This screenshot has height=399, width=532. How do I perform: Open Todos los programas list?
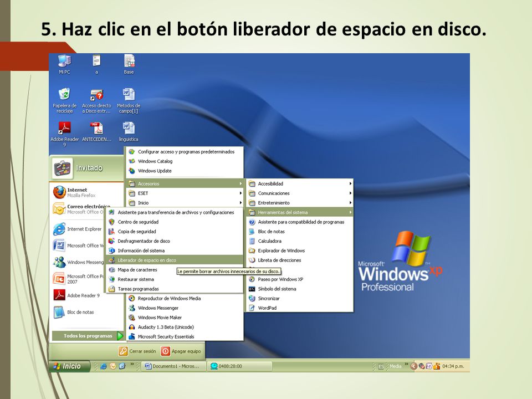pos(88,336)
